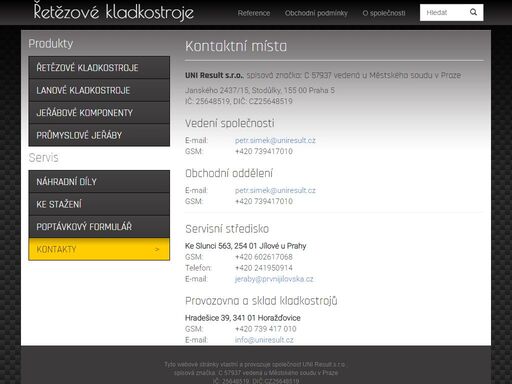Click the jeraby@prvnijilovska.cz email link

pos(274,279)
